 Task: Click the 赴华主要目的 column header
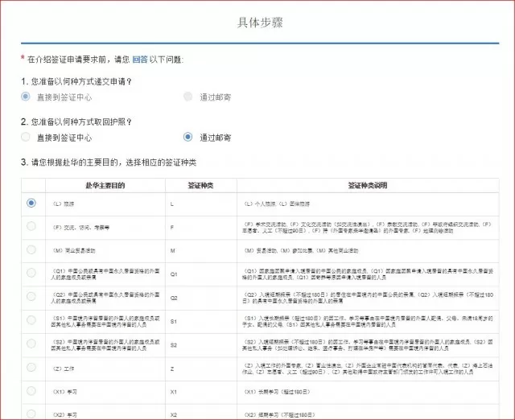[105, 186]
